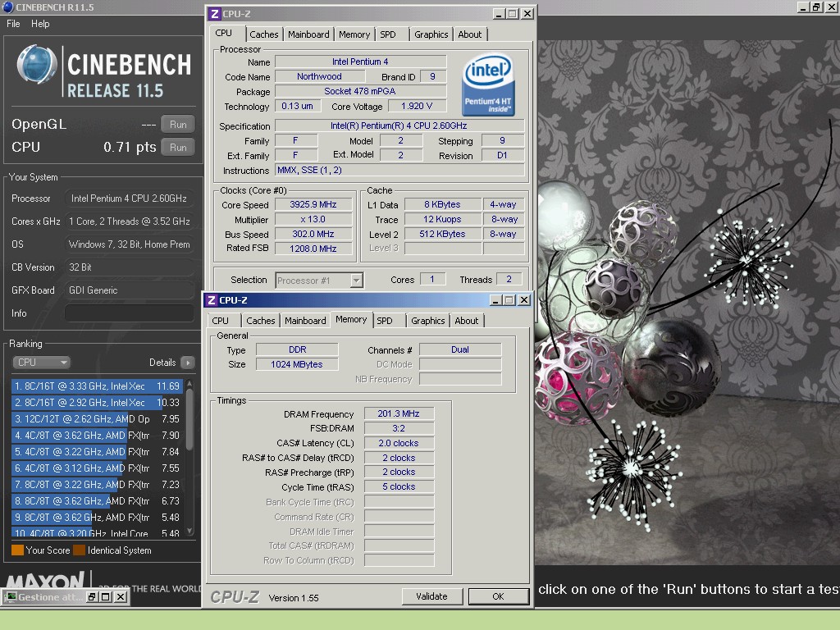This screenshot has width=840, height=630.
Task: Click the Gestione att... minimized window icon
Action: point(11,597)
